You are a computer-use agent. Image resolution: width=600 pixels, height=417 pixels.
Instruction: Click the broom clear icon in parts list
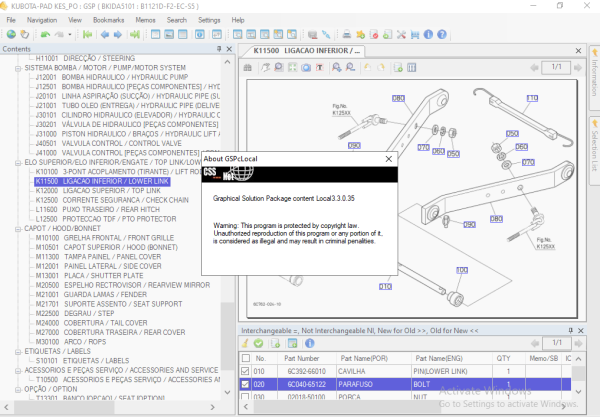point(245,343)
